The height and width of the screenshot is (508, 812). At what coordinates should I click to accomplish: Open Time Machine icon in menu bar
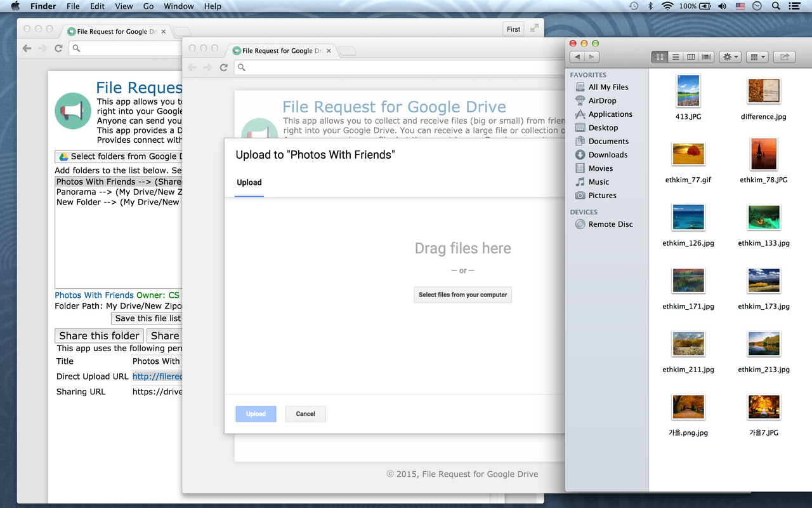634,6
